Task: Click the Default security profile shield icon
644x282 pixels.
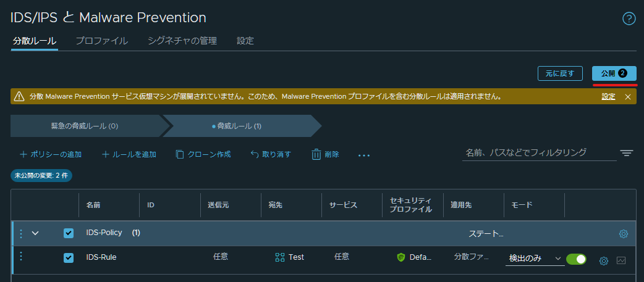Action: point(401,257)
